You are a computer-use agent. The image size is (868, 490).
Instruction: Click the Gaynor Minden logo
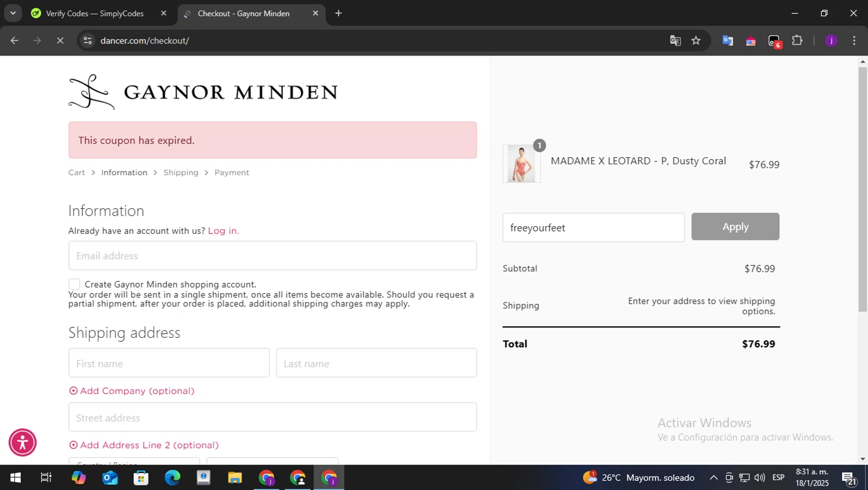click(x=203, y=92)
